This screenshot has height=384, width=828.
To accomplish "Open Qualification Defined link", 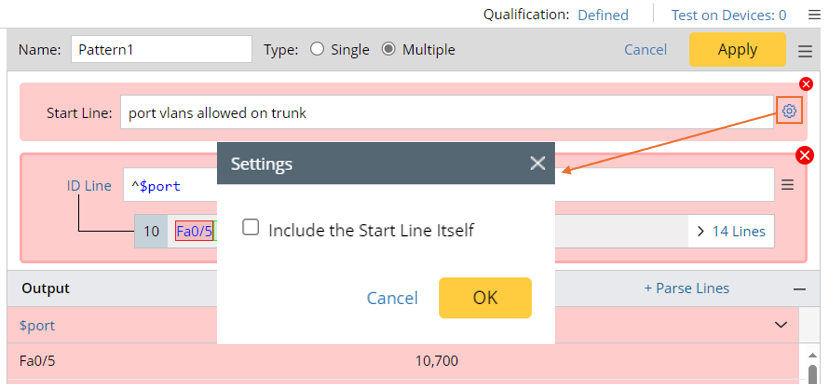I will pos(603,15).
